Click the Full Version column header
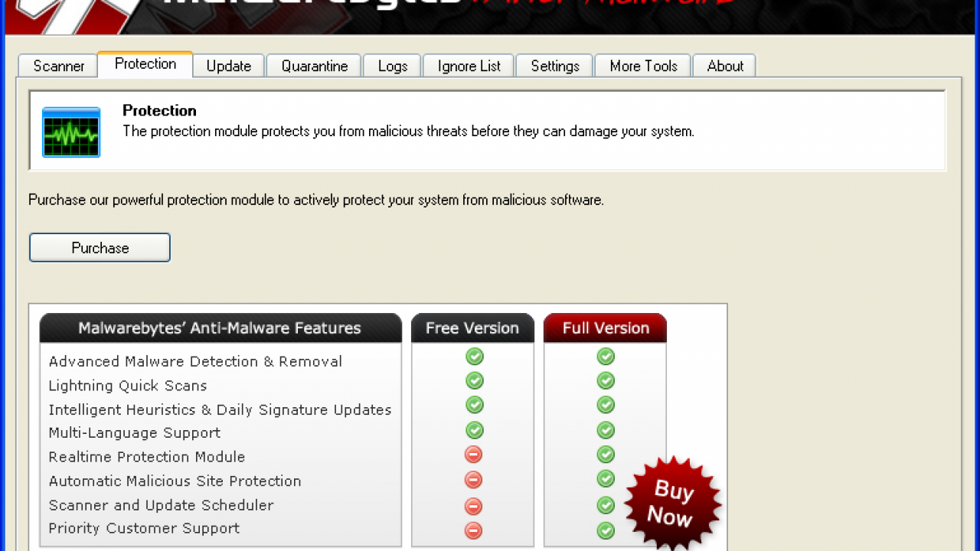980x551 pixels. [x=605, y=328]
